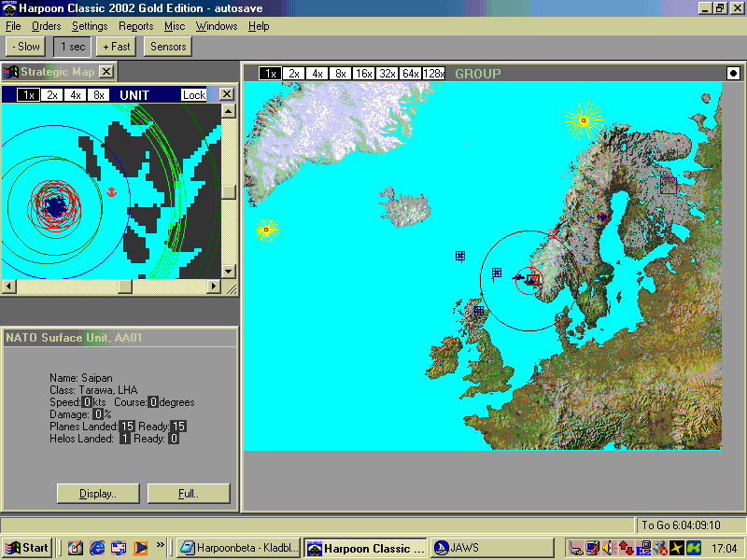Select the brown-boxed unit off Norway's southwest coast
747x560 pixels.
[533, 279]
